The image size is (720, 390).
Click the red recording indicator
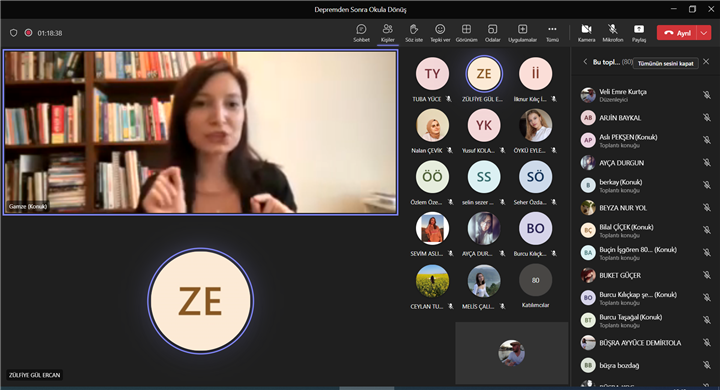[28, 33]
